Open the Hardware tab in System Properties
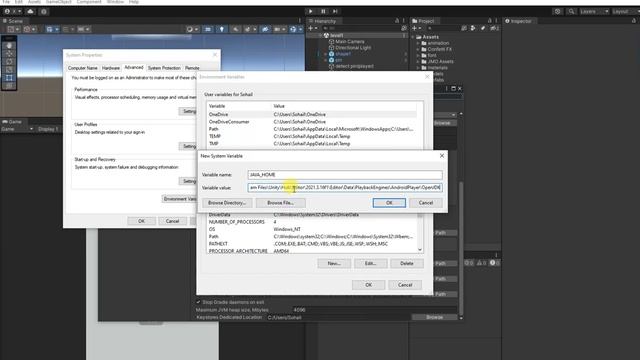 point(111,68)
